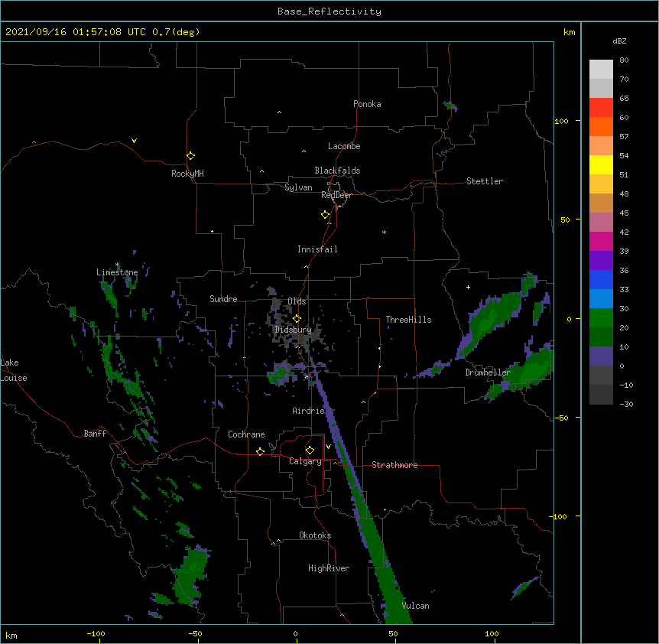Screen dimensions: 659x644
Task: Click the RockyMH label
Action: coord(187,174)
